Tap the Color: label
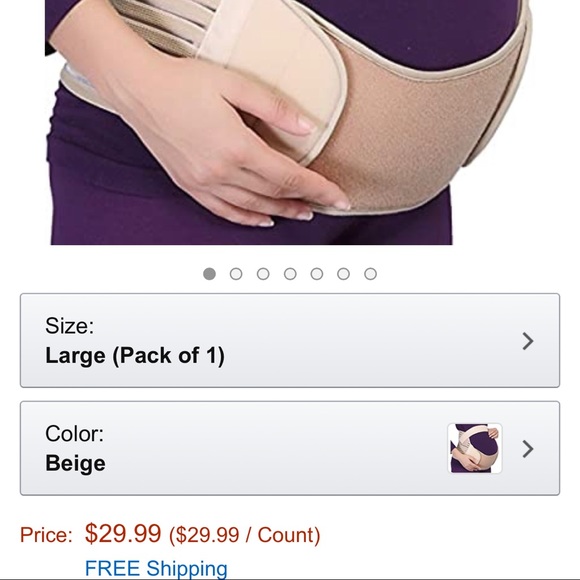This screenshot has height=580, width=580. click(x=74, y=433)
